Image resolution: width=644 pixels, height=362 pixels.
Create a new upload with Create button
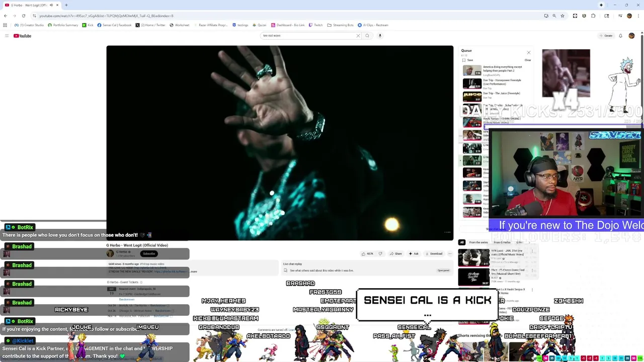606,36
